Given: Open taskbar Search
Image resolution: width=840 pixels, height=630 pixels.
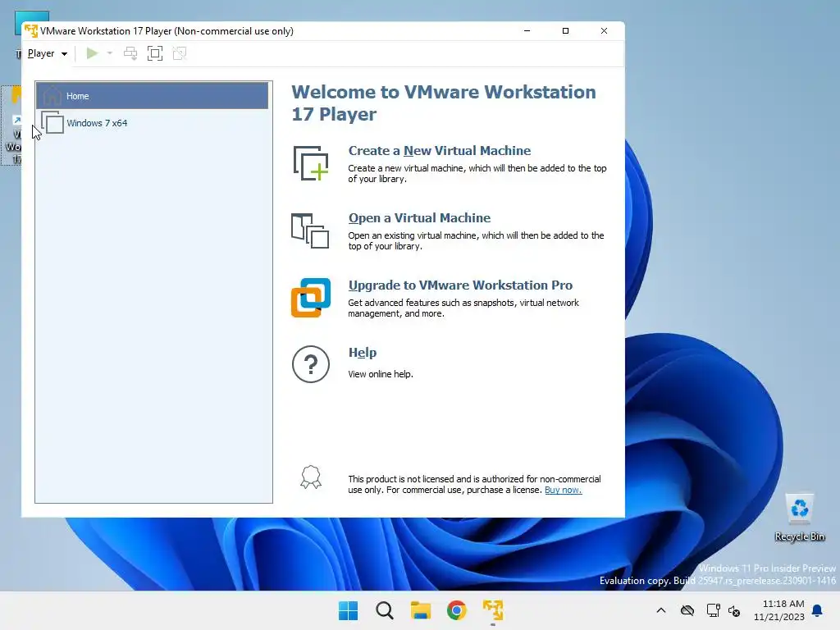Looking at the screenshot, I should pos(385,610).
